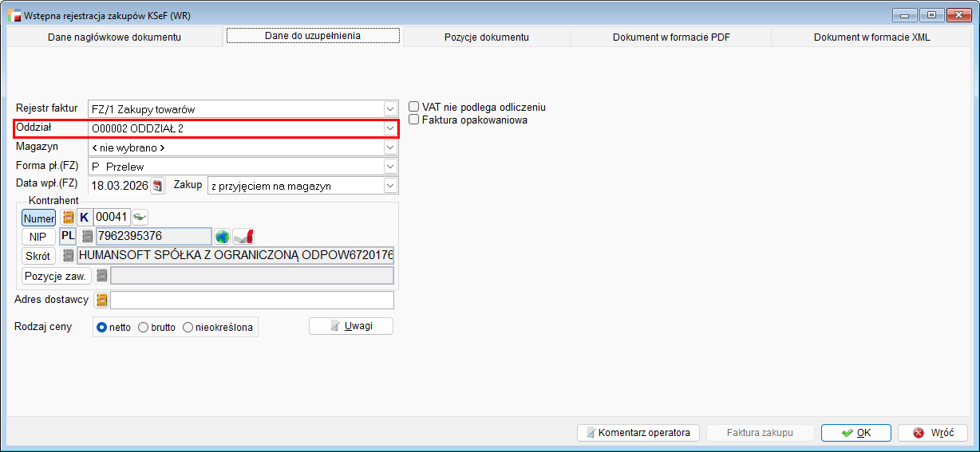Confirm with the OK button

coord(856,433)
